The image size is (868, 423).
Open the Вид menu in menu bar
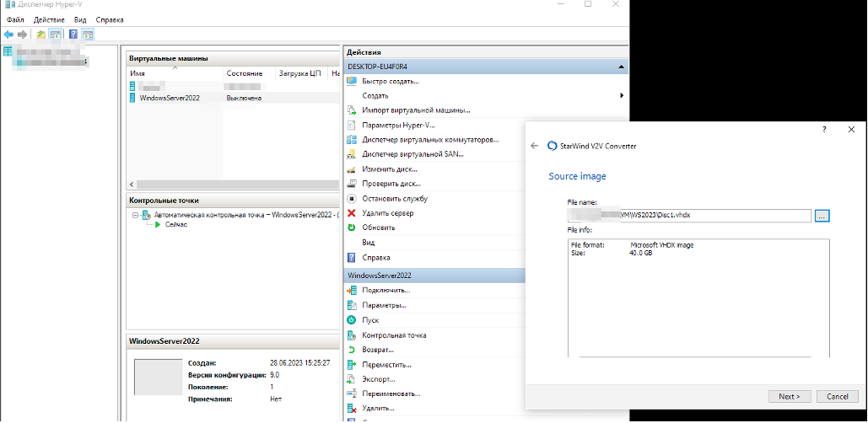tap(80, 20)
